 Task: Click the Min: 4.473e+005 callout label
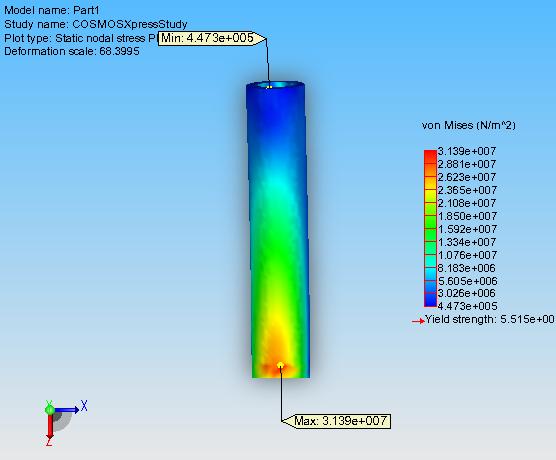click(x=212, y=38)
